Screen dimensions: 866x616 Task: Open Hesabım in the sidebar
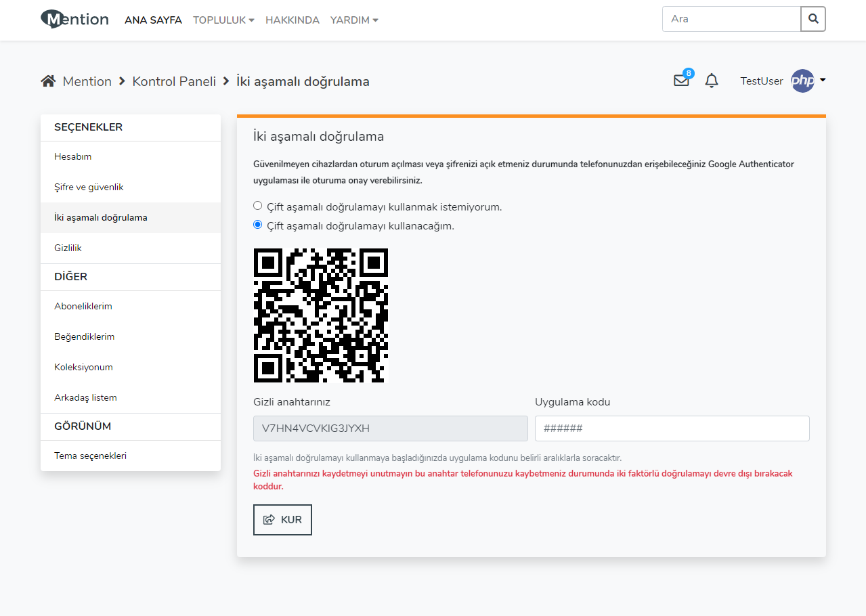point(131,156)
